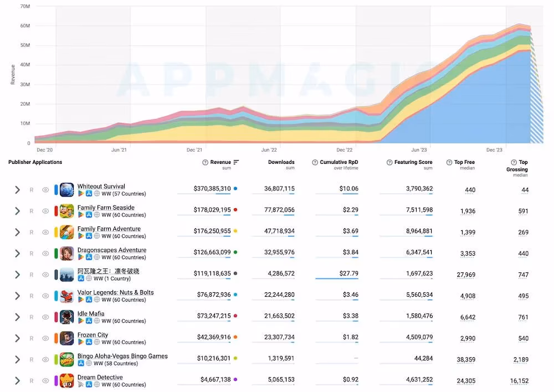Expand the Idle Mafia row chevron

(17, 317)
